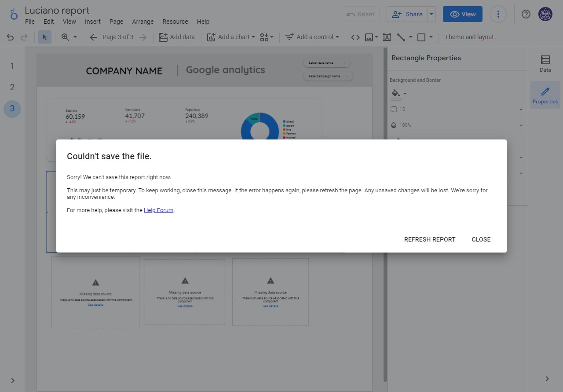Screen dimensions: 563x392
Task: Click the REFRESH REPORT button
Action: [430, 239]
